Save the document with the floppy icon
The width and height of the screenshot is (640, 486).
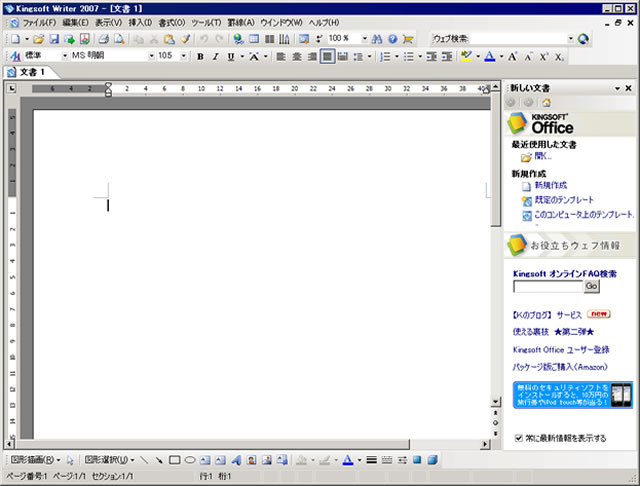(54, 39)
